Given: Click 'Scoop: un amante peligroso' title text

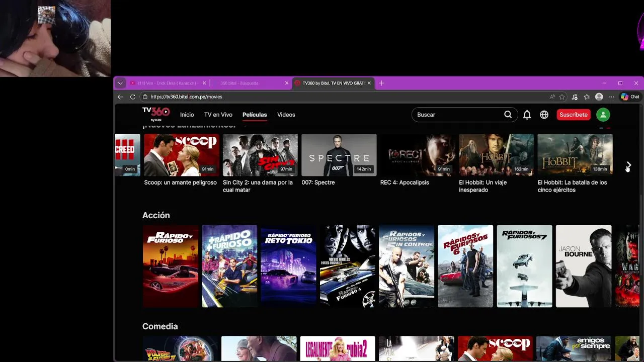Looking at the screenshot, I should [180, 183].
